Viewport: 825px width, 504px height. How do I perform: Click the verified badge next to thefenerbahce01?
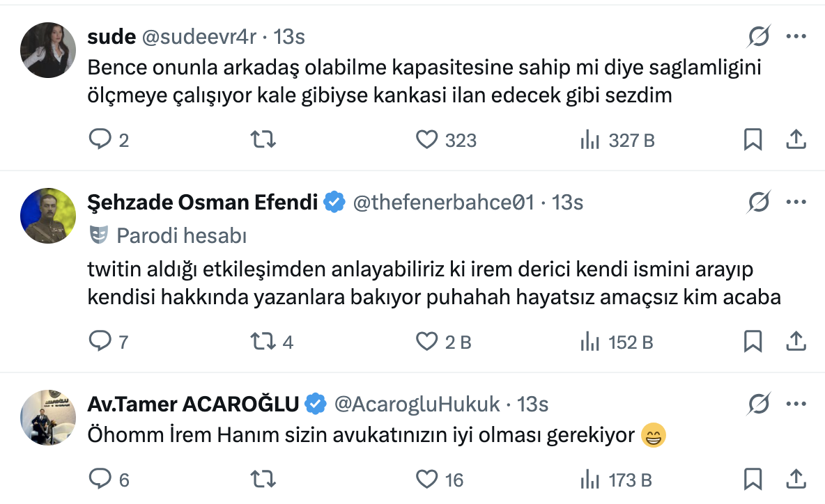tap(333, 202)
